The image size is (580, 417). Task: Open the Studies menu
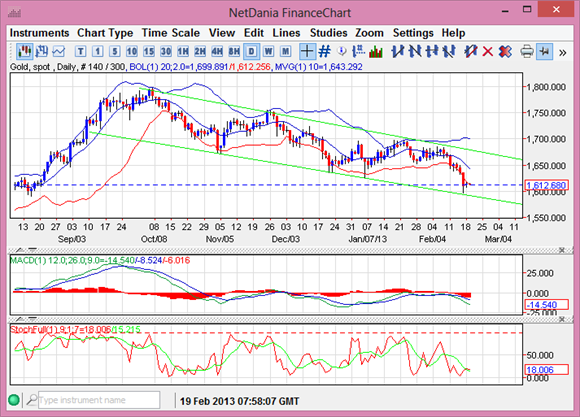click(328, 33)
